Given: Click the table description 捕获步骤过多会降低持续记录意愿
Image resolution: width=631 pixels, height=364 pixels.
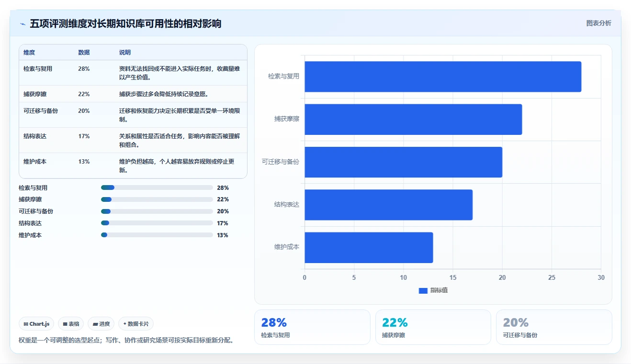Looking at the screenshot, I should point(164,94).
